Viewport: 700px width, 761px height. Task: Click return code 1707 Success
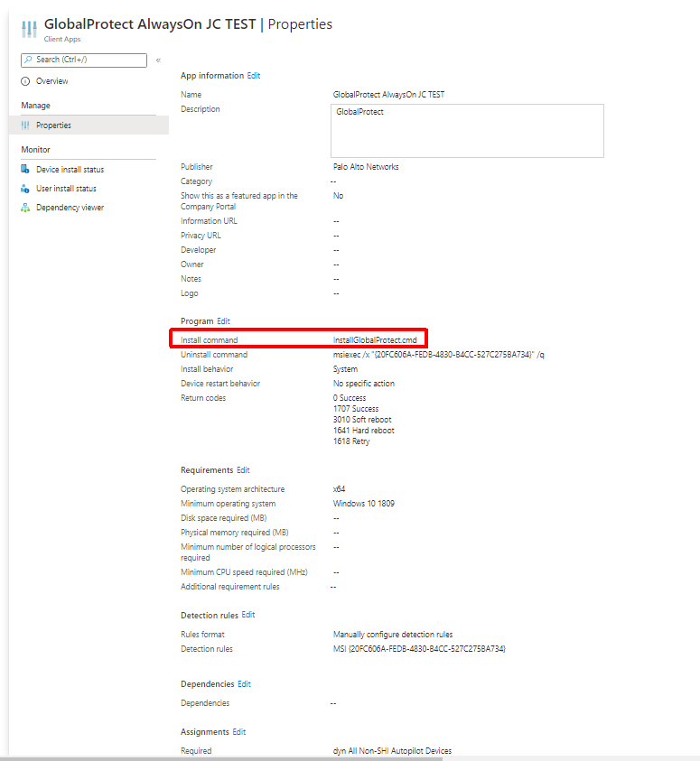[x=356, y=409]
